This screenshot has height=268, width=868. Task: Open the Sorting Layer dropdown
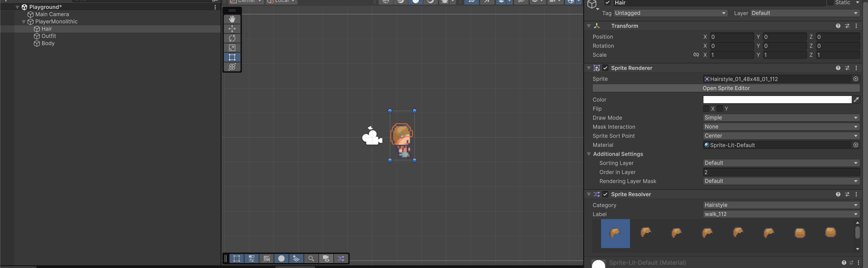coord(781,163)
